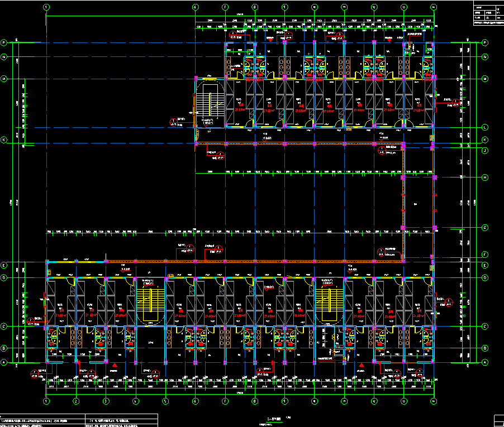Select the overall green dimension line at top
504x427 pixels.
[239, 16]
